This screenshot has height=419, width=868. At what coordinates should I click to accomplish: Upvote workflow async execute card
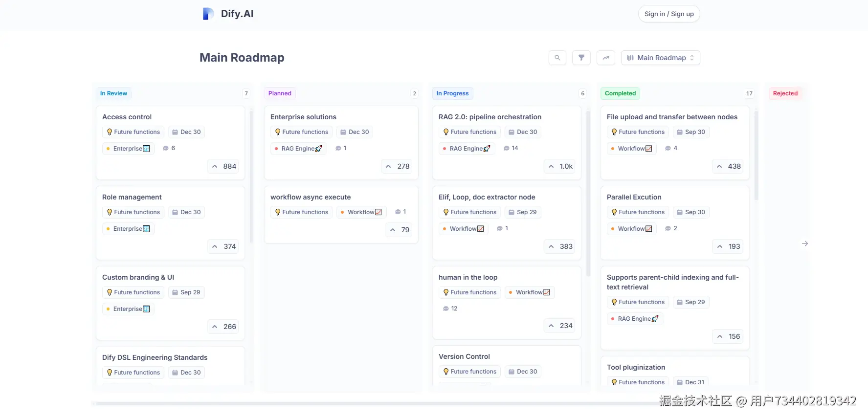[x=399, y=230]
